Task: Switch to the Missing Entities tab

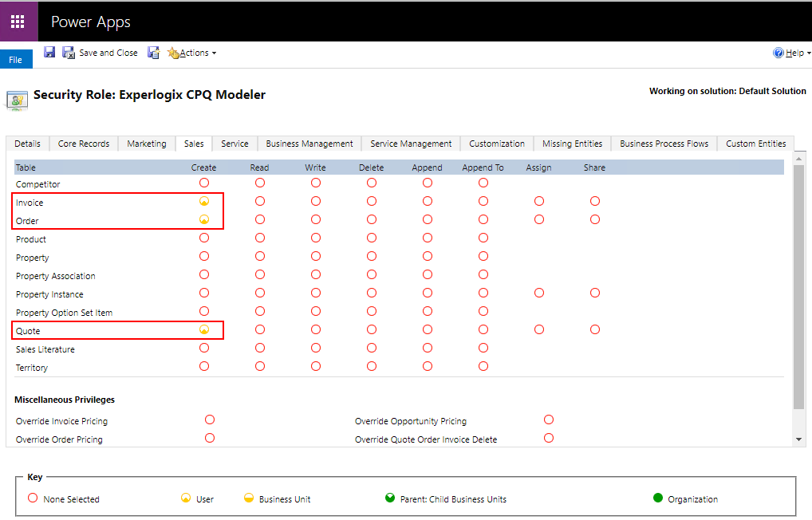Action: 572,144
